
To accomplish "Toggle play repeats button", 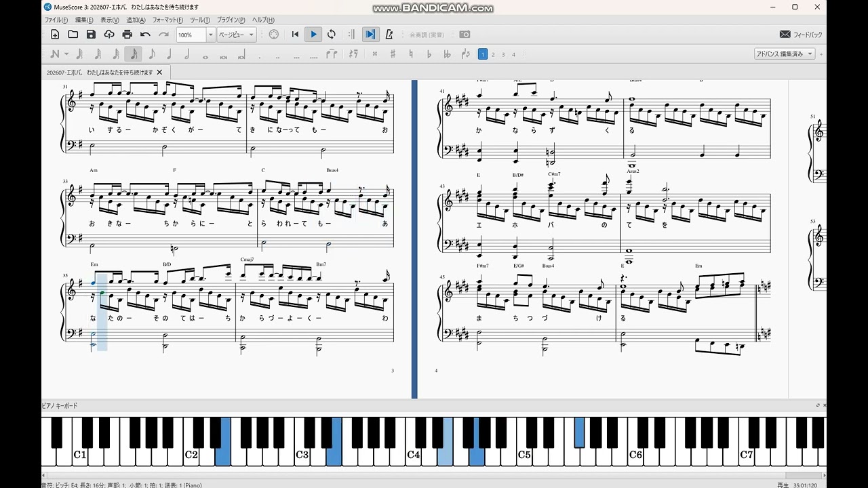I will [351, 35].
